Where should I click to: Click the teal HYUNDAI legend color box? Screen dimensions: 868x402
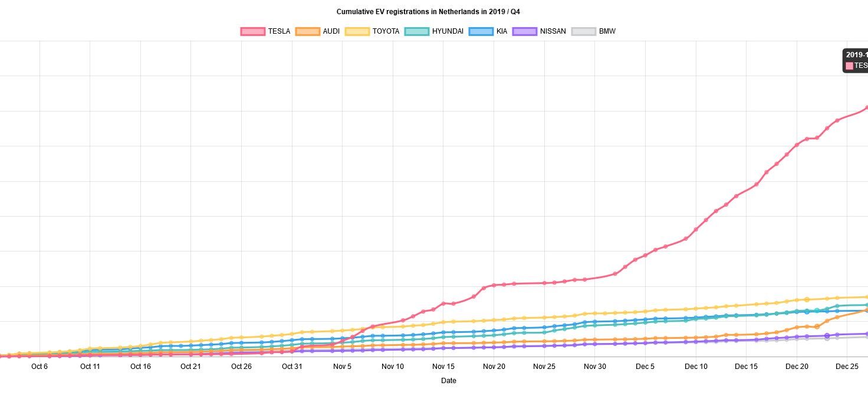(417, 31)
